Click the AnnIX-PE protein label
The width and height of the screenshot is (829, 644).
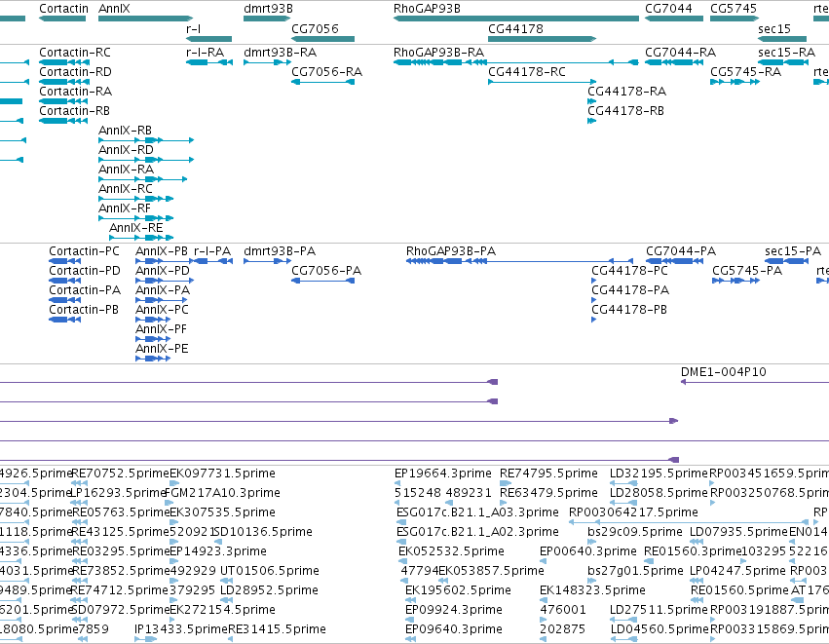coord(162,349)
